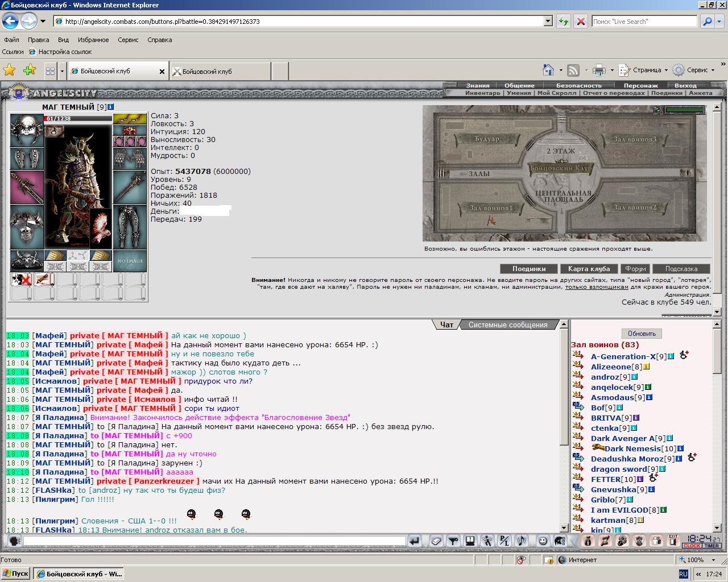Open the smiley emoticon picker in chat bar
Image resolution: width=728 pixels, height=582 pixels.
point(543,541)
